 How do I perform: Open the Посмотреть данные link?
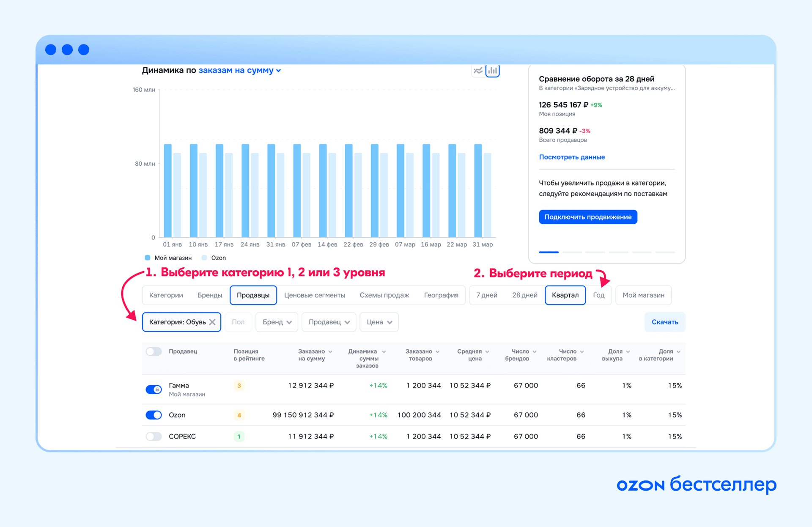pos(572,157)
